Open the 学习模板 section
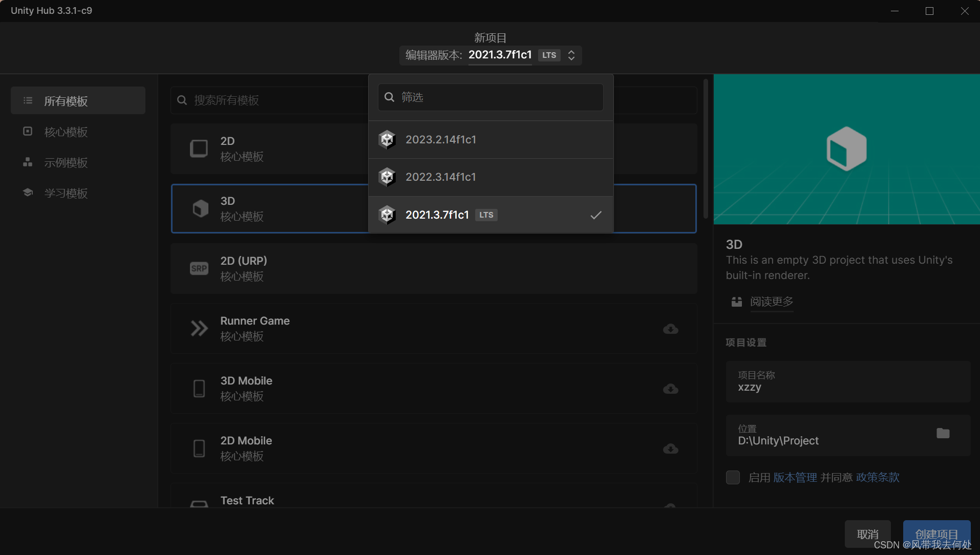The width and height of the screenshot is (980, 555). (x=67, y=193)
